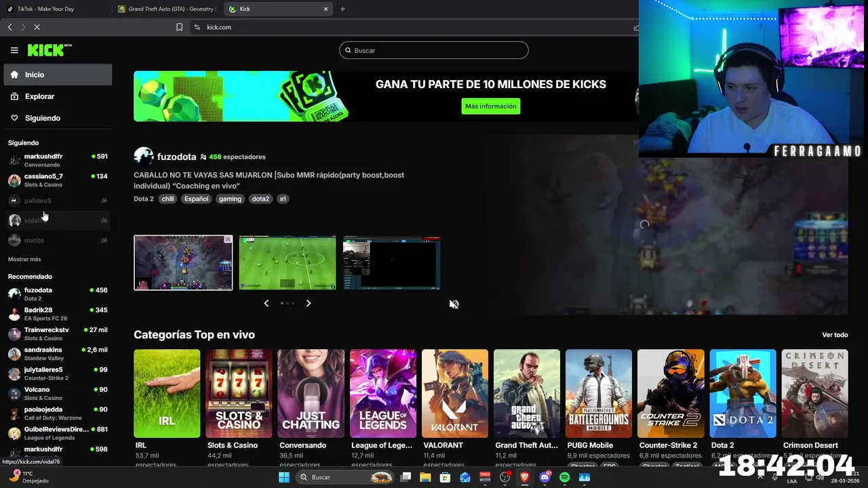Click the Más información button
The image size is (868, 488).
491,106
